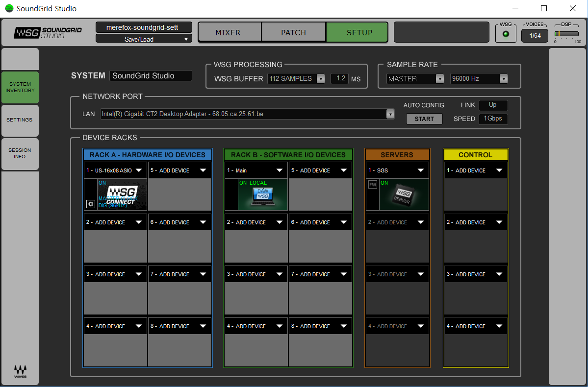This screenshot has height=387, width=588.
Task: Switch to the MIXER tab
Action: point(228,33)
